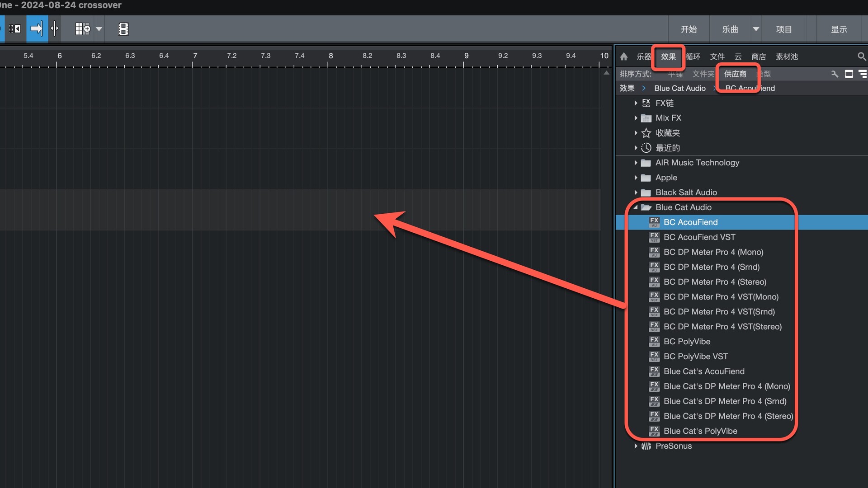Sort browser by 文件夹
The width and height of the screenshot is (868, 488).
703,74
